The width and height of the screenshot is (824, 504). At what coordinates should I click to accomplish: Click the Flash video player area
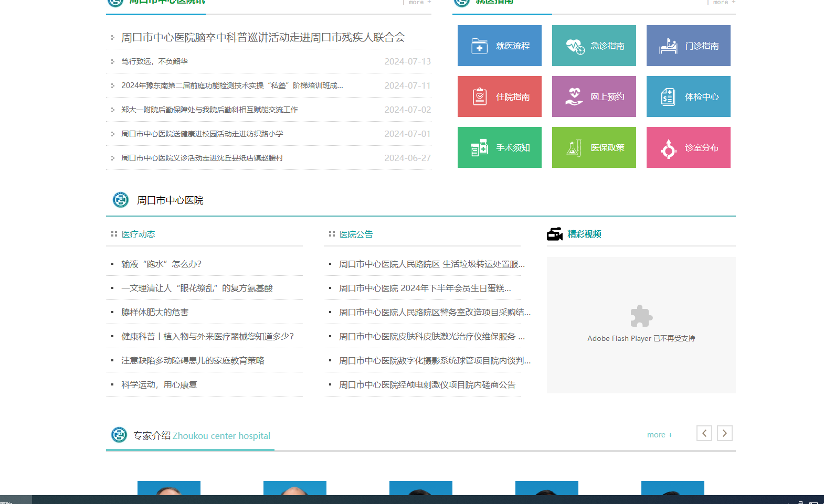point(641,325)
